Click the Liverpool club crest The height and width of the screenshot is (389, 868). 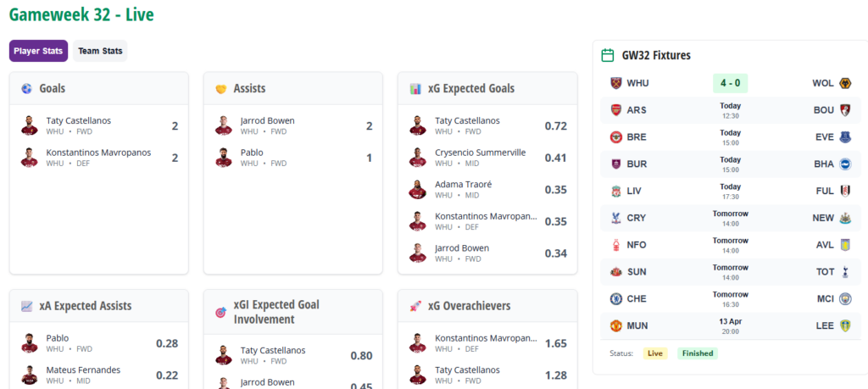point(616,191)
